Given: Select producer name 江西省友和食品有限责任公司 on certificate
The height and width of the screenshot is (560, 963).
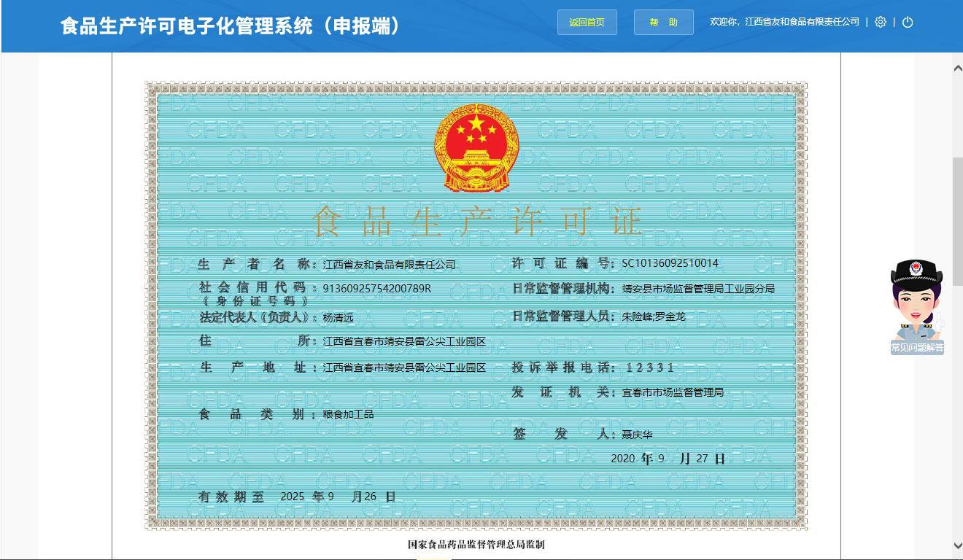Looking at the screenshot, I should pyautogui.click(x=389, y=264).
